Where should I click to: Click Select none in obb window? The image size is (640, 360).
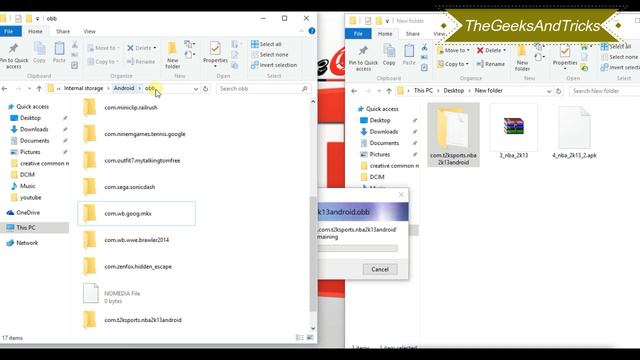[x=269, y=55]
